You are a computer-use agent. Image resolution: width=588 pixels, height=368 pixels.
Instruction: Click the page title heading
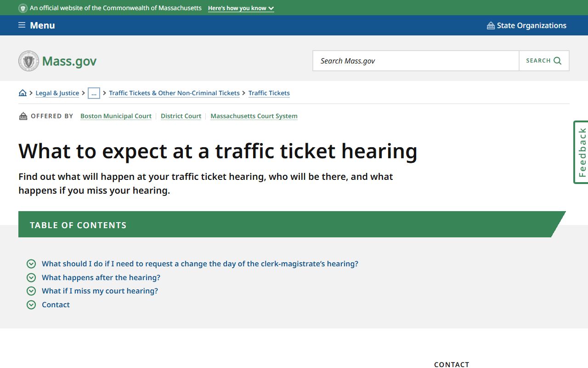point(218,151)
